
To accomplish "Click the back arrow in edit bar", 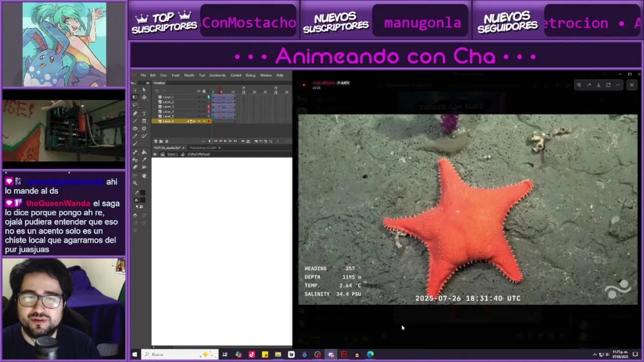I will (155, 154).
